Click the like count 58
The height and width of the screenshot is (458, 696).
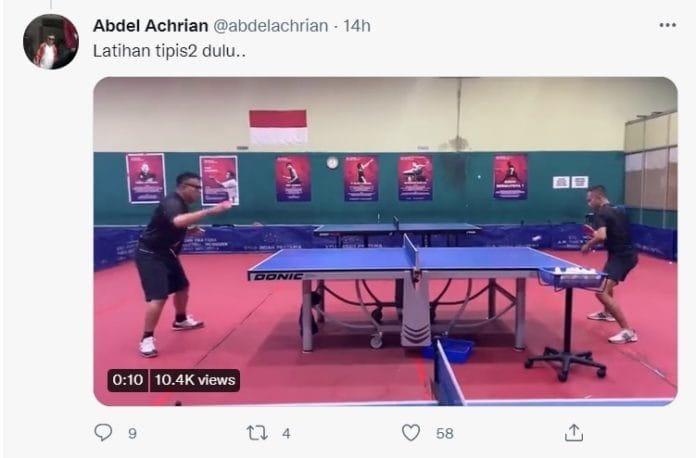445,434
